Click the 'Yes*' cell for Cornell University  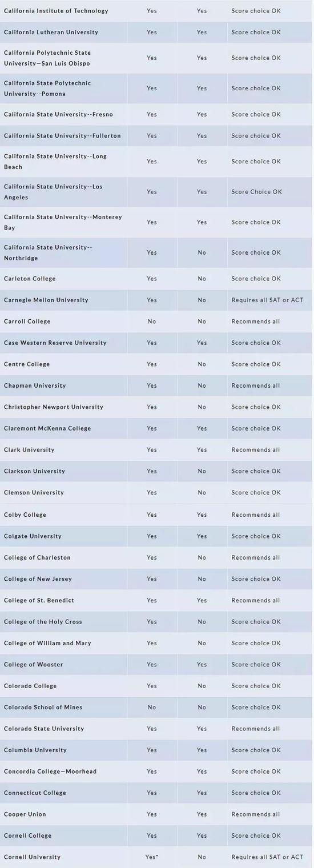pyautogui.click(x=152, y=857)
